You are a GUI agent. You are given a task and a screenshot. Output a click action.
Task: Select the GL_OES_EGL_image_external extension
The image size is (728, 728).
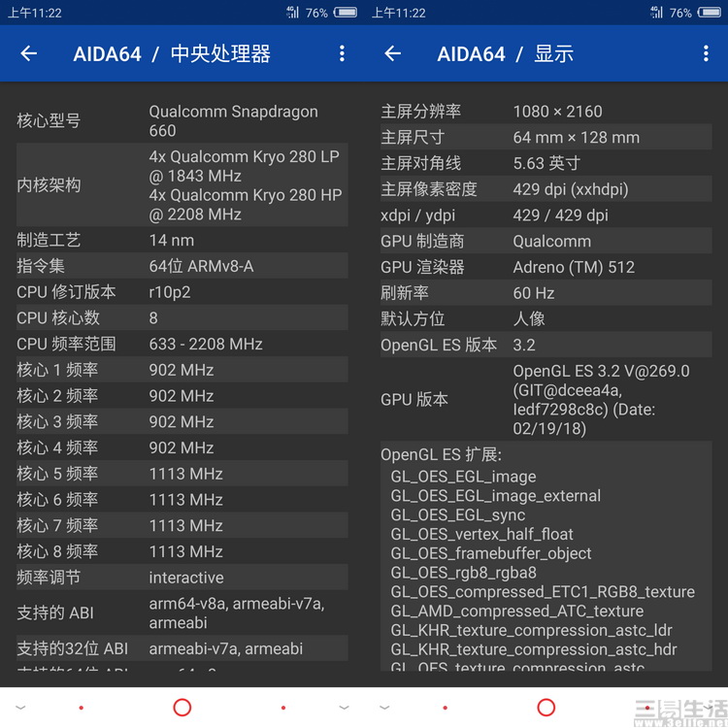click(x=496, y=496)
